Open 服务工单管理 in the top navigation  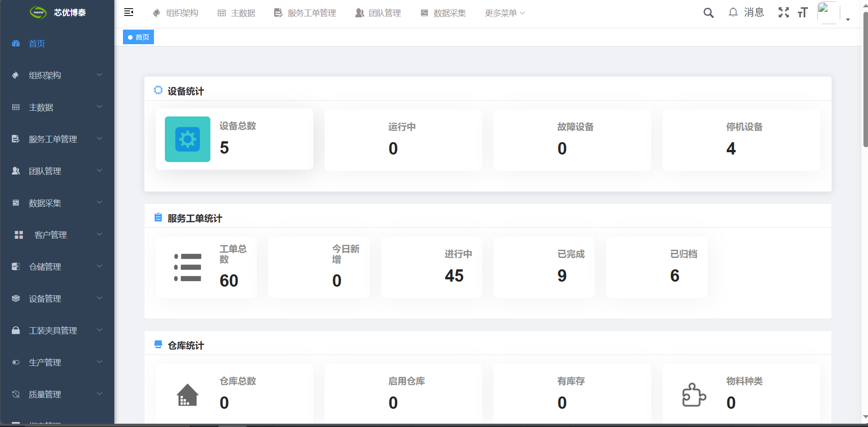(x=305, y=13)
